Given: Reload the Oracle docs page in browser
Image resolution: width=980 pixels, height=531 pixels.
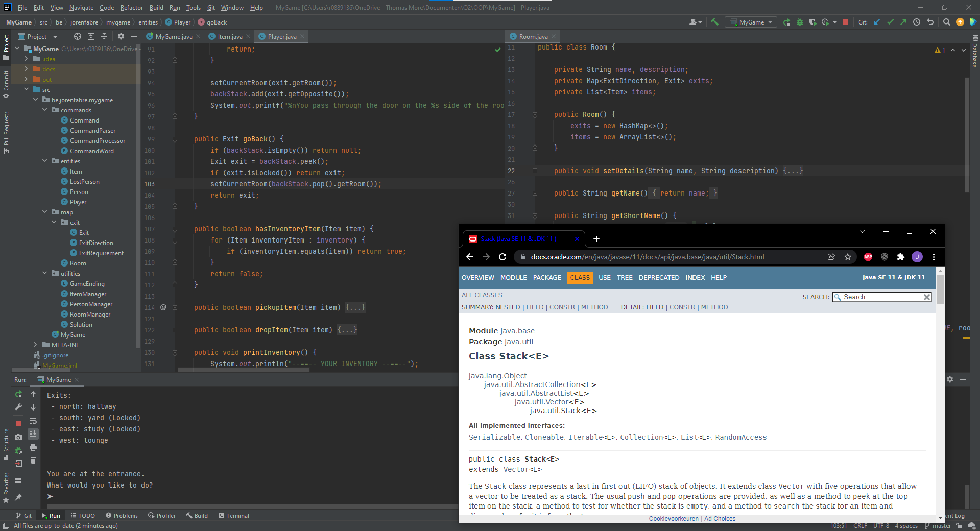Looking at the screenshot, I should pyautogui.click(x=503, y=257).
